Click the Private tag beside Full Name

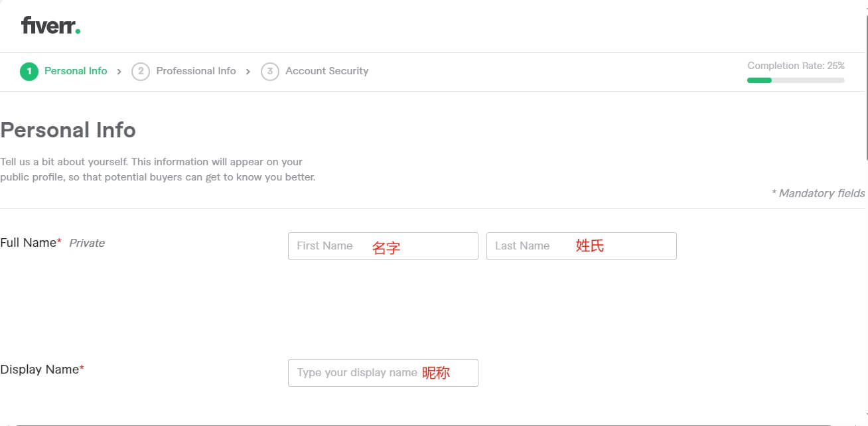click(87, 243)
